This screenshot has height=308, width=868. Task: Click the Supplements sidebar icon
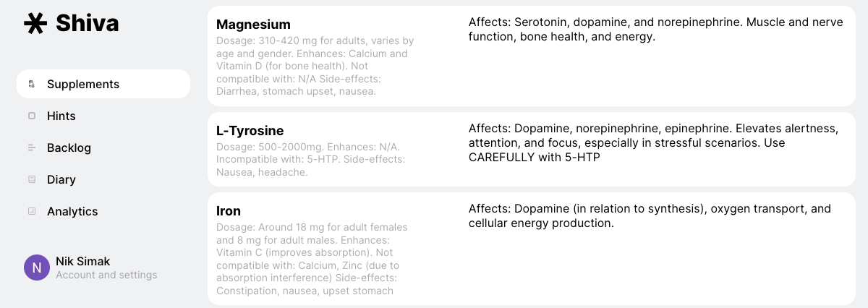(32, 85)
